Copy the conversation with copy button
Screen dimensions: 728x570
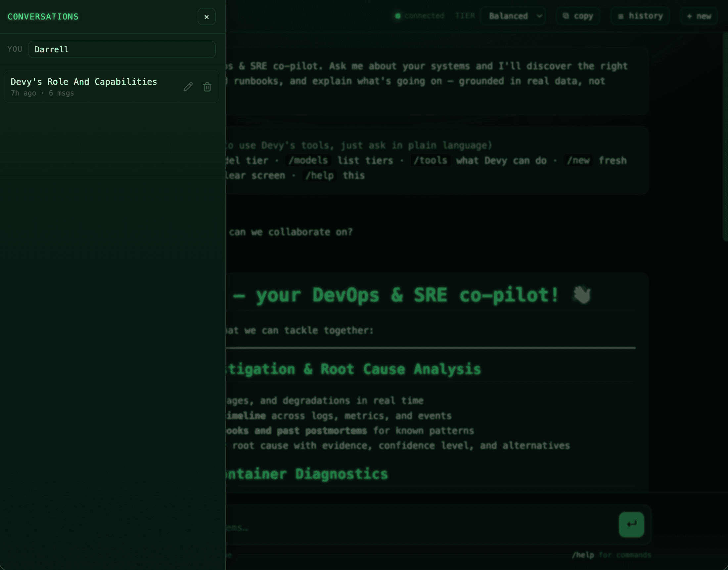[578, 16]
